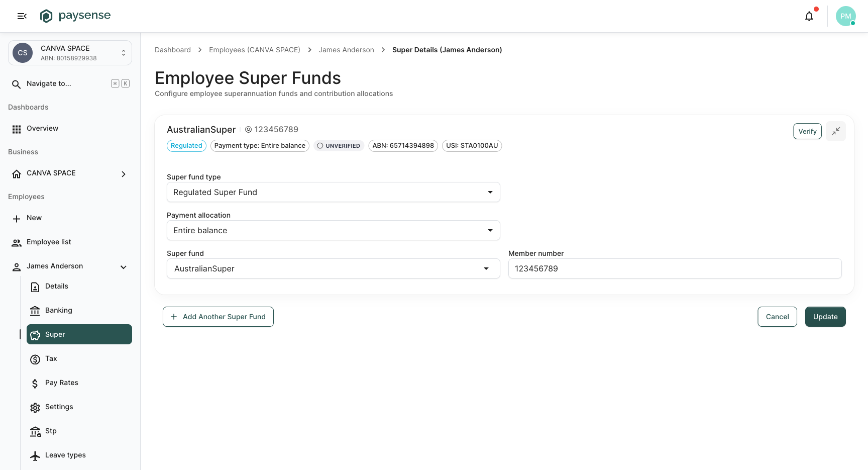Open the Tax section
The image size is (868, 470).
(x=79, y=358)
